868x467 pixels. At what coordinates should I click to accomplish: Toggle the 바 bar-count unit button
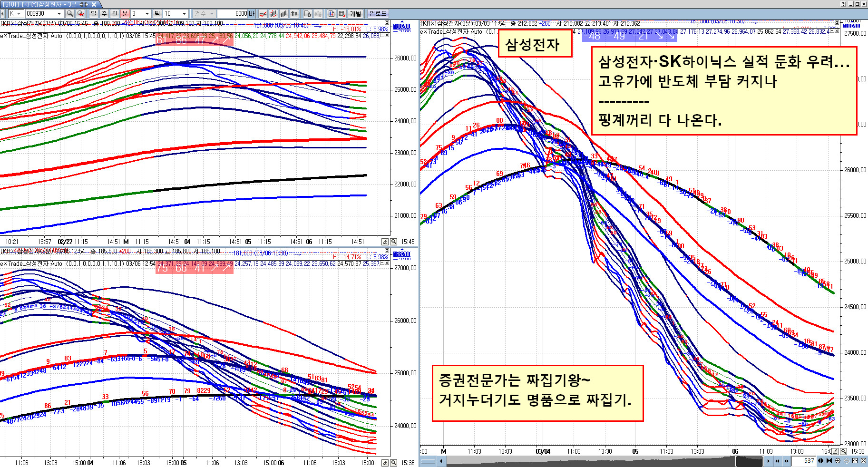251,14
